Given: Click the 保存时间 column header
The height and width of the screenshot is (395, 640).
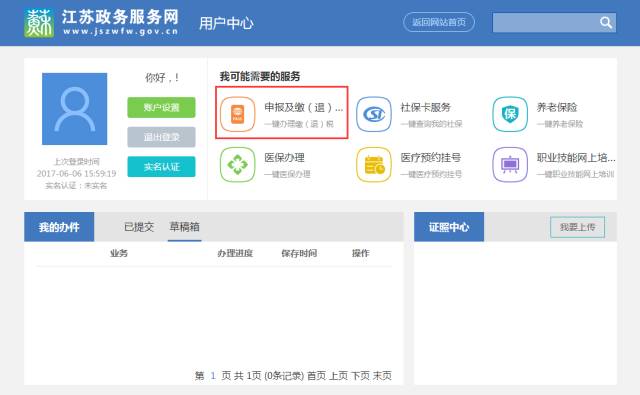Looking at the screenshot, I should [299, 253].
